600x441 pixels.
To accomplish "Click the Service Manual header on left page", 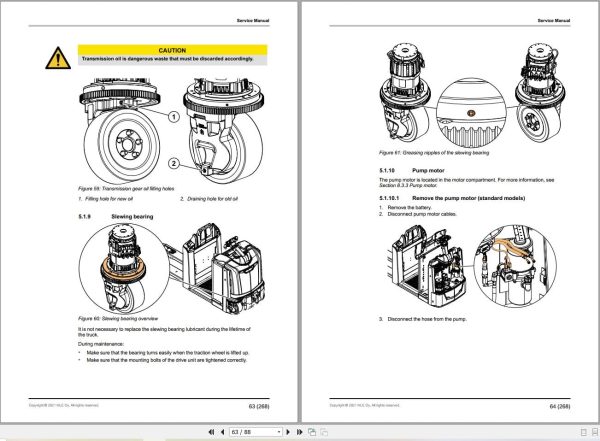I will (x=253, y=20).
